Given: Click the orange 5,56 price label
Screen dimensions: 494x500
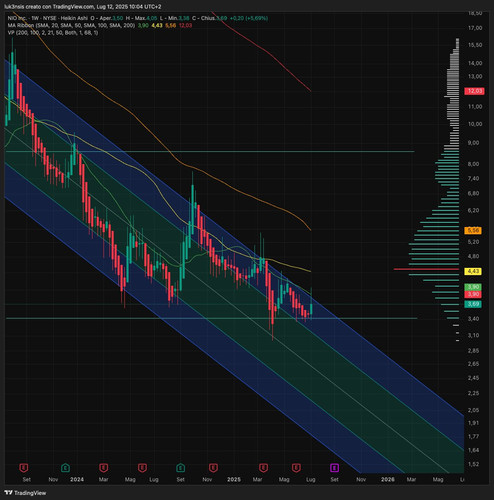Looking at the screenshot, I should 473,230.
